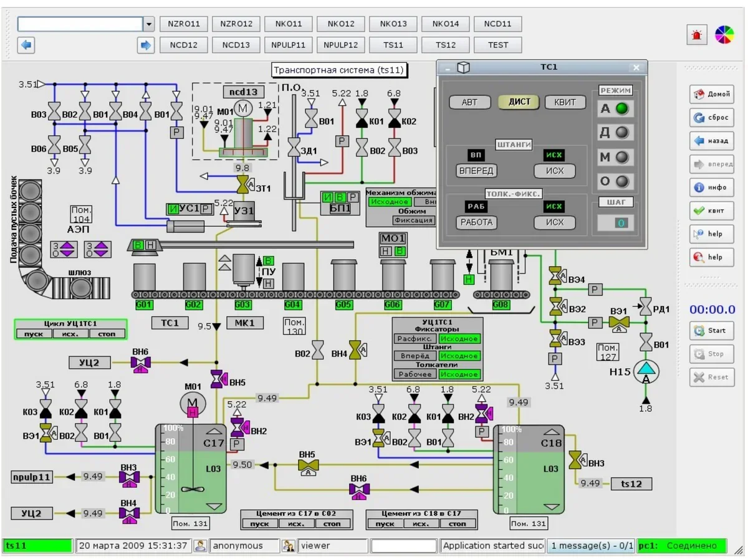Image resolution: width=748 pixels, height=560 pixels.
Task: Click the top-left combo box text field
Action: pos(80,24)
